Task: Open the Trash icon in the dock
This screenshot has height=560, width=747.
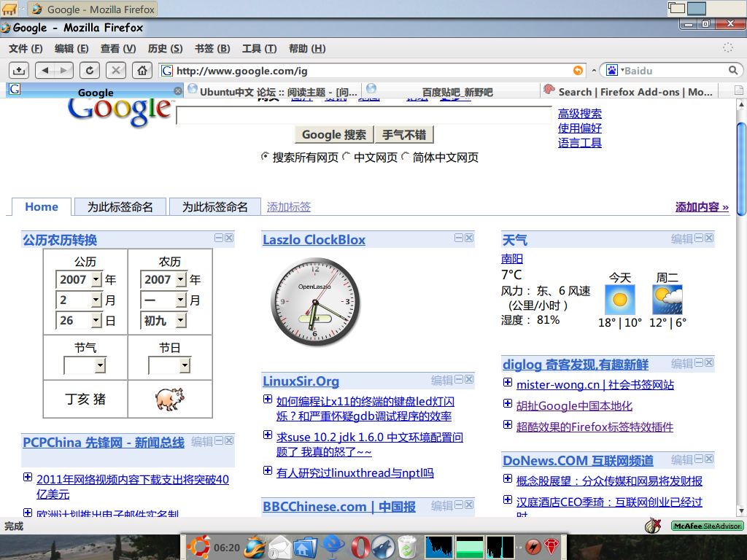Action: click(408, 547)
